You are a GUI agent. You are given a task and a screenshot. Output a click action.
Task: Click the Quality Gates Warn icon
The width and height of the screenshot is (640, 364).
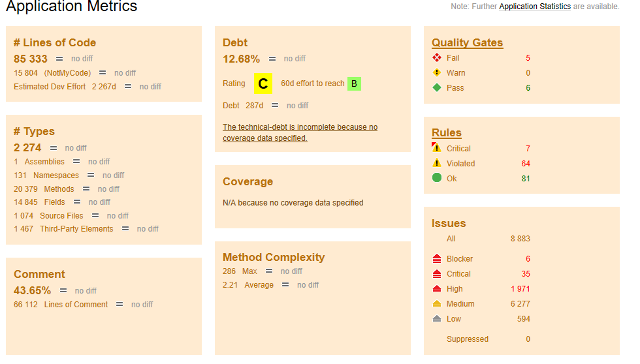coord(437,72)
